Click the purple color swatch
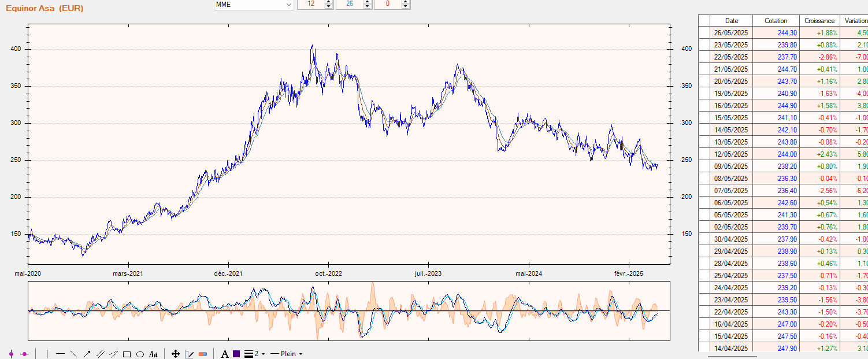Viewport: 868px width, 359px height. point(237,354)
